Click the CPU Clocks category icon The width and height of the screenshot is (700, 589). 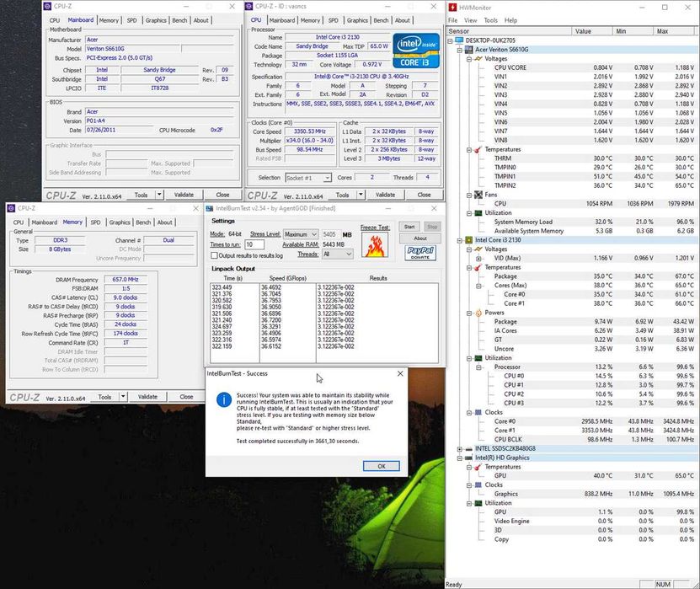point(478,412)
